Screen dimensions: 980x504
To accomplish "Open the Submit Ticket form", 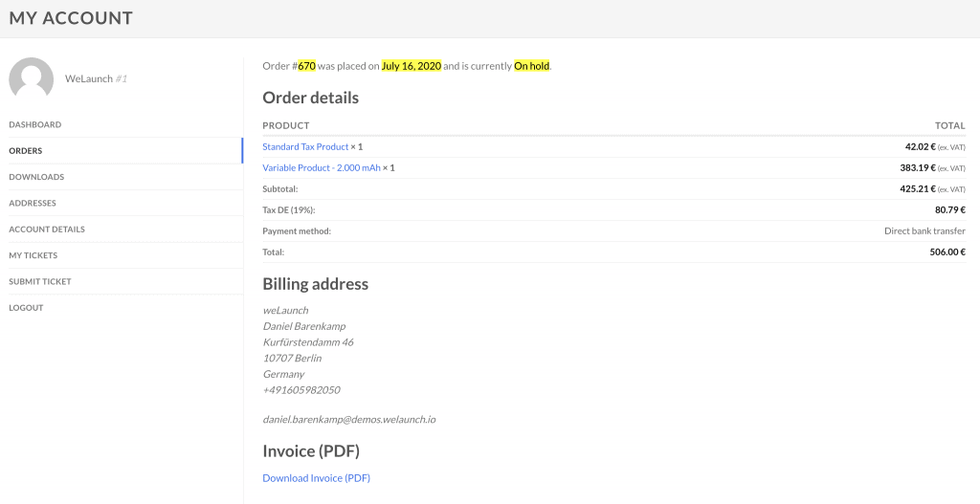I will [40, 282].
